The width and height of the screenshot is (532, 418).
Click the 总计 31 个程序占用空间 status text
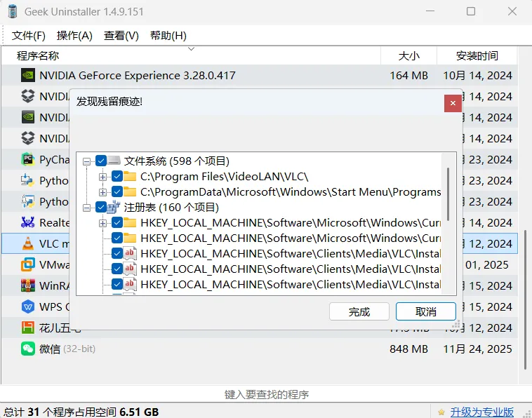[x=81, y=412]
